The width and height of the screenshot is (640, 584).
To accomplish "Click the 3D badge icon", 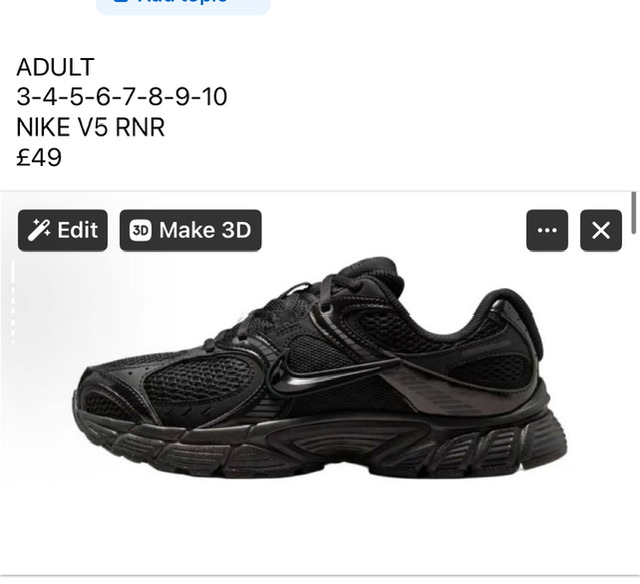I will (x=140, y=230).
